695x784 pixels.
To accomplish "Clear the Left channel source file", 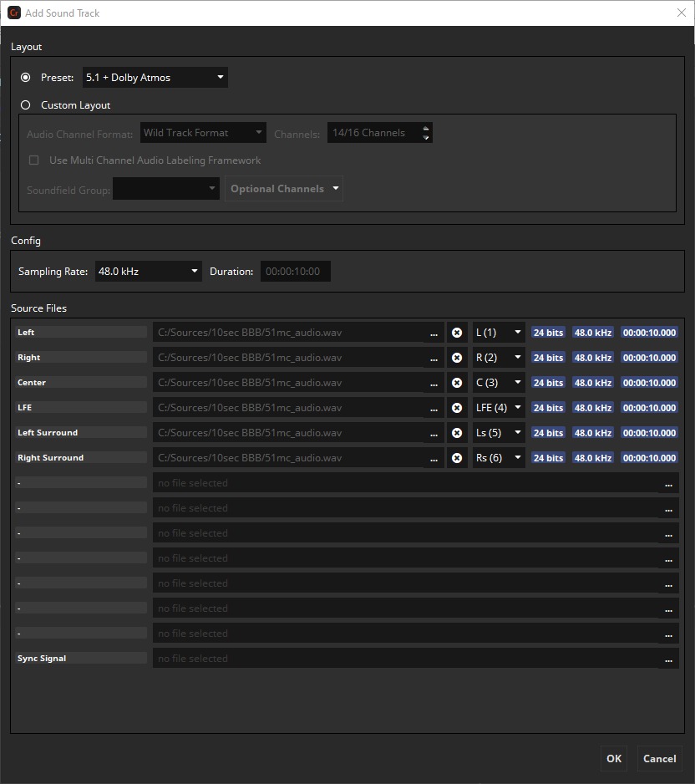I will click(457, 333).
